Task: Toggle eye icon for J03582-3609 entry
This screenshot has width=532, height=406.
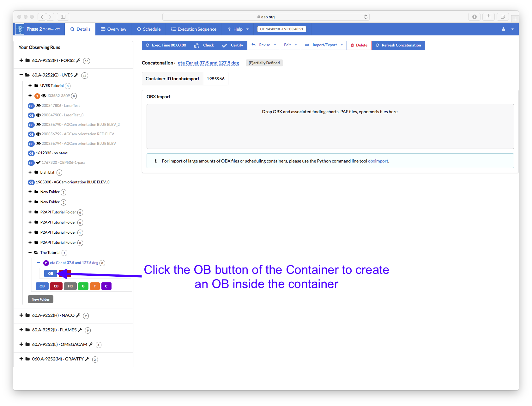Action: click(x=44, y=96)
